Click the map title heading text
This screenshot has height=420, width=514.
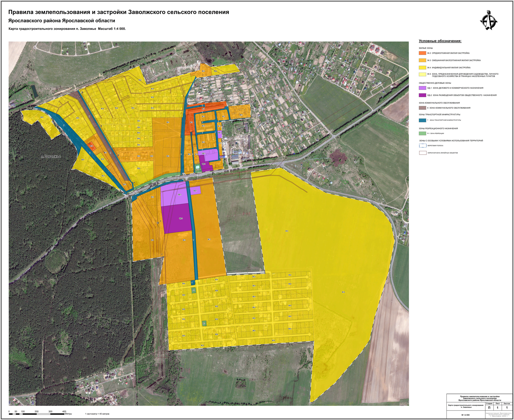(119, 12)
